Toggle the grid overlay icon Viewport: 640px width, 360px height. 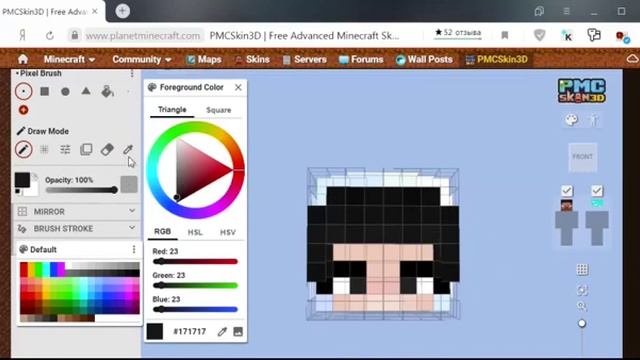tap(582, 269)
